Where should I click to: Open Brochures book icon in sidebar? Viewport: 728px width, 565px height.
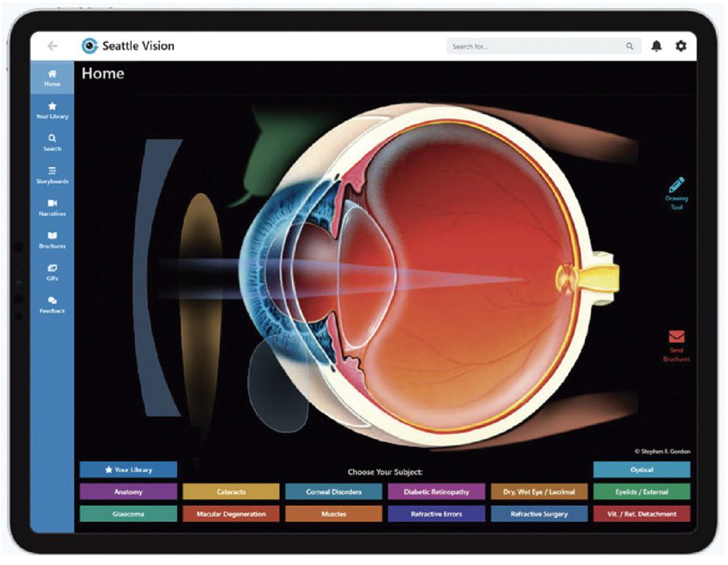pos(53,236)
